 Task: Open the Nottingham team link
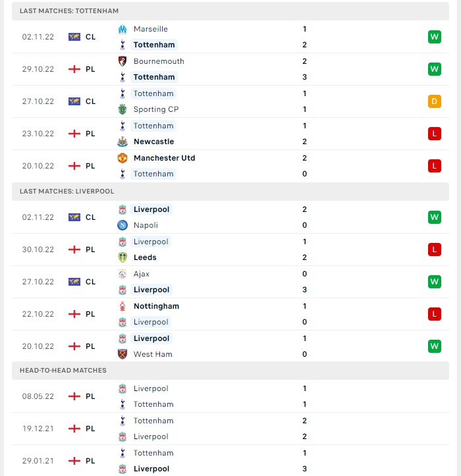coord(156,306)
